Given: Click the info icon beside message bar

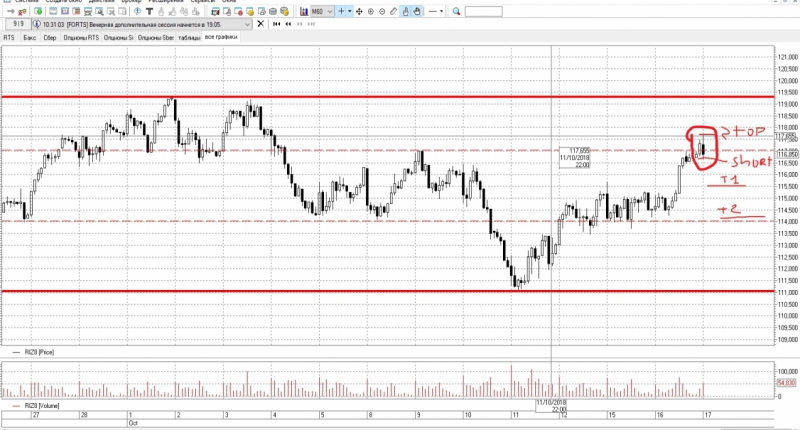Looking at the screenshot, I should pyautogui.click(x=37, y=24).
